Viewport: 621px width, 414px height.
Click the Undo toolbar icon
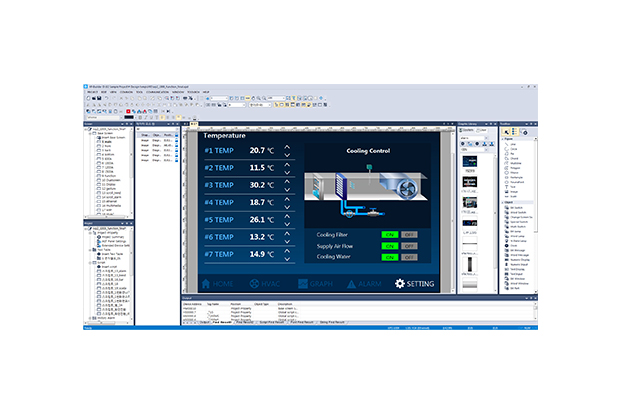tap(107, 98)
